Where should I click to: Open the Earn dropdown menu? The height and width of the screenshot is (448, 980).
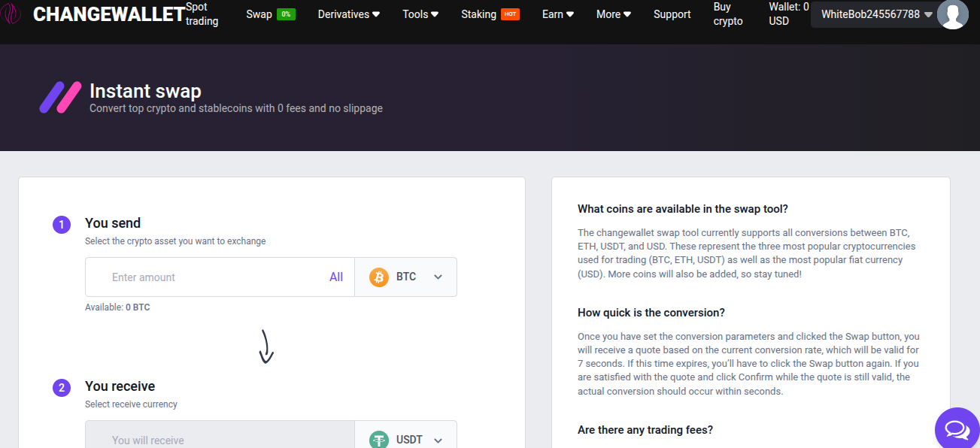pos(558,14)
